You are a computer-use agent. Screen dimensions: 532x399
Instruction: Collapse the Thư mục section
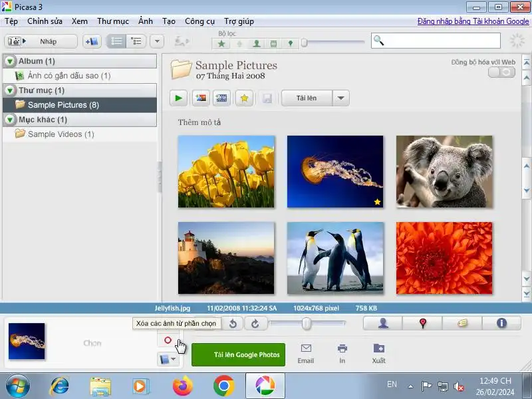tap(10, 90)
